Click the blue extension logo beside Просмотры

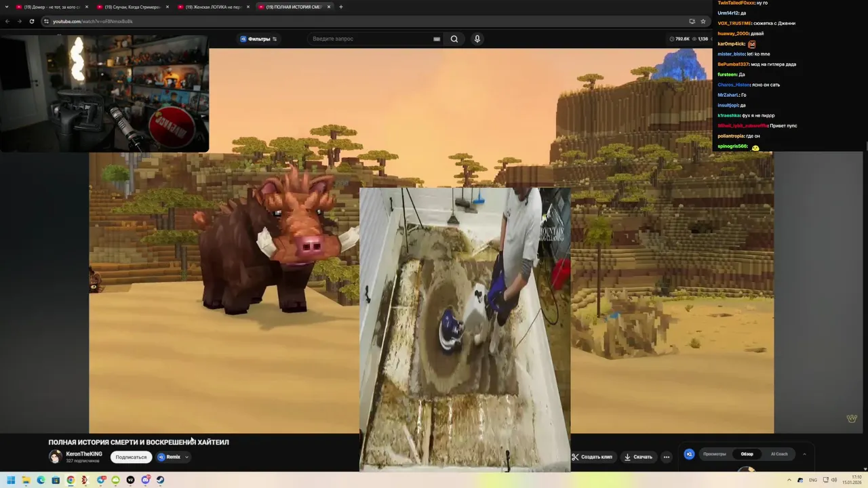click(689, 454)
